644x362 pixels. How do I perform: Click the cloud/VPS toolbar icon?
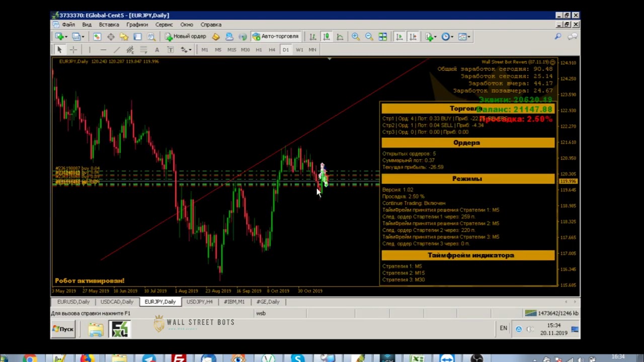[x=229, y=36]
